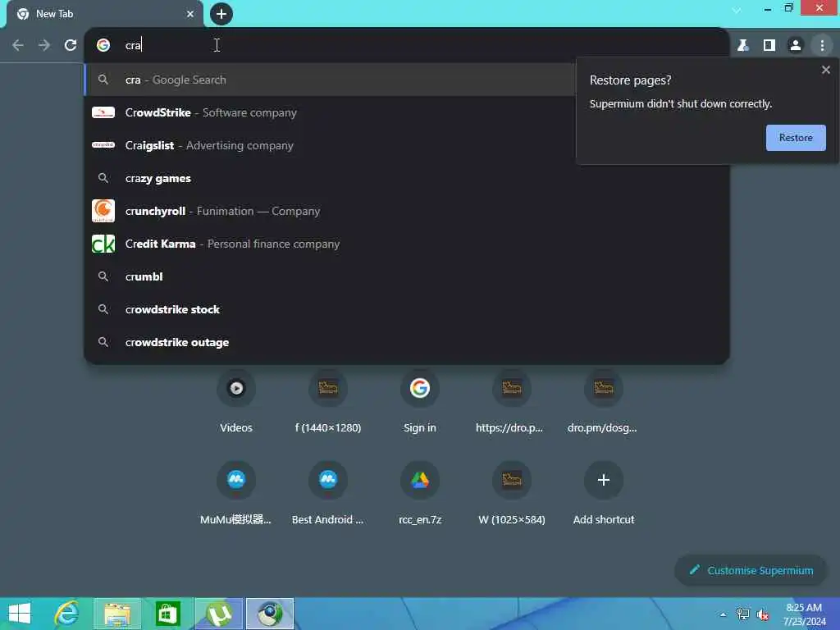Open the Windows Store taskbar icon
The height and width of the screenshot is (630, 840).
tap(167, 614)
